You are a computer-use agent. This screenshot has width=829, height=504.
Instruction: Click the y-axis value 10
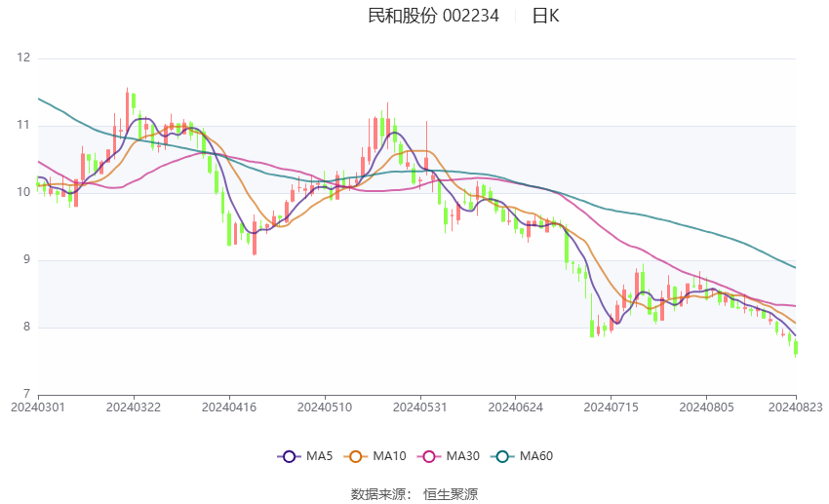click(x=23, y=192)
